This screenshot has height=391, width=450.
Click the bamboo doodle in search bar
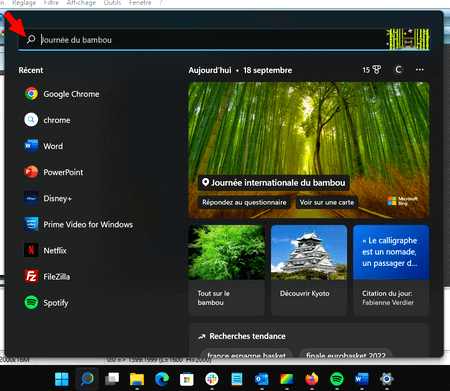click(x=408, y=39)
